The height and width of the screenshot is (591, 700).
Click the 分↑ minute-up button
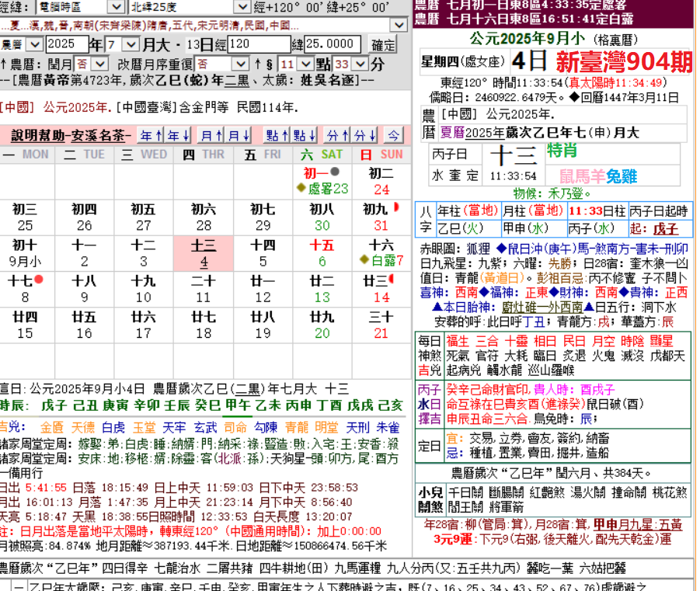[336, 135]
